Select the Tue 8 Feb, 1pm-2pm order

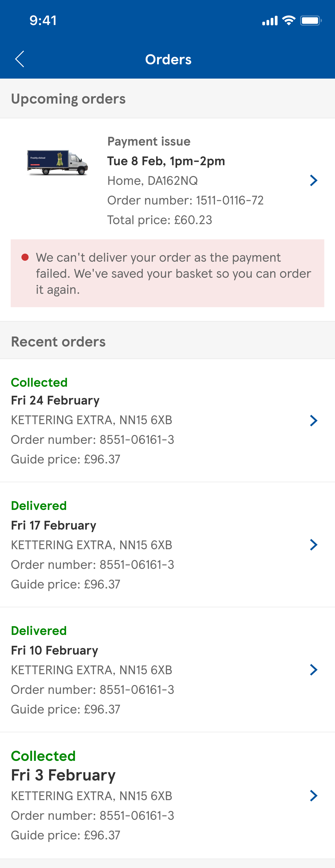click(166, 161)
